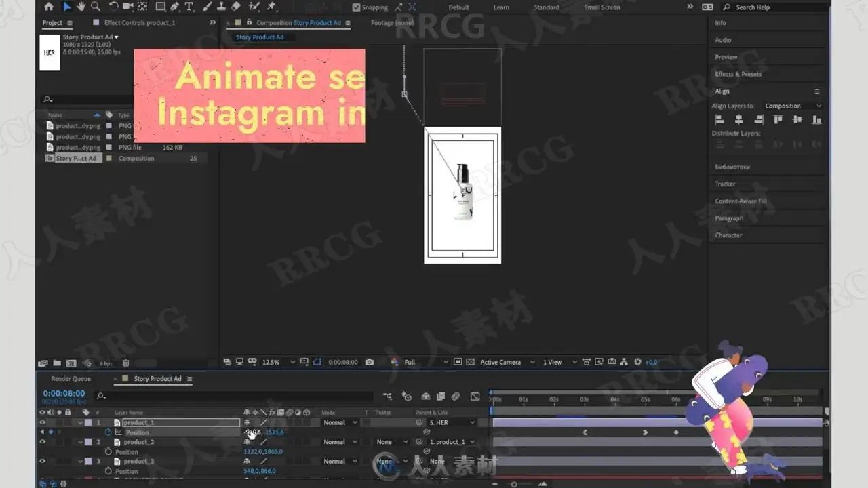Select the Clone Stamp tool
The image size is (868, 488).
pos(220,7)
